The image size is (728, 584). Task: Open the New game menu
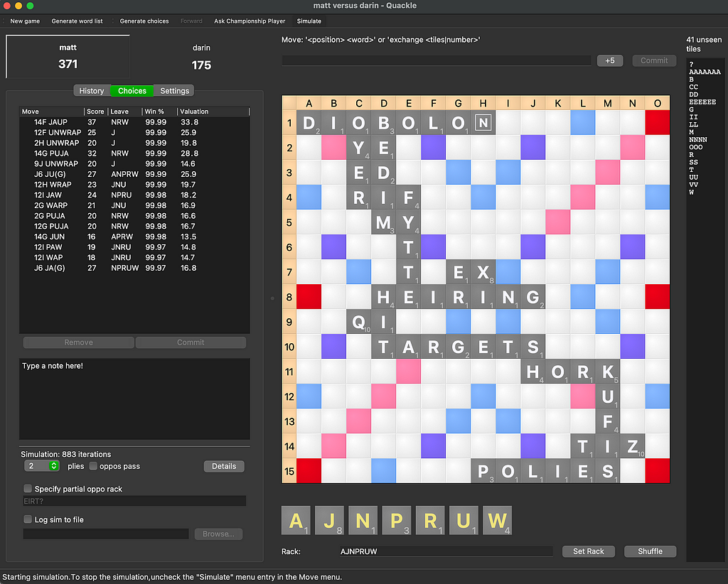click(x=25, y=21)
